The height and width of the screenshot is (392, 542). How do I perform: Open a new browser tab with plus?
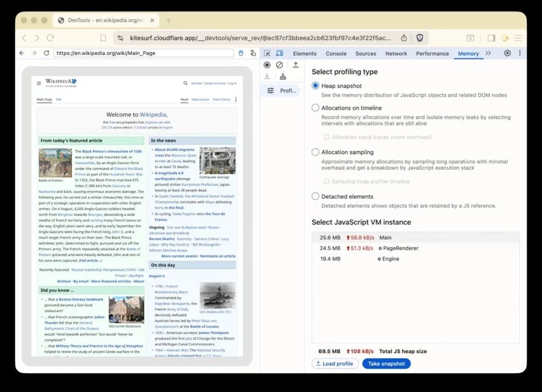[168, 21]
